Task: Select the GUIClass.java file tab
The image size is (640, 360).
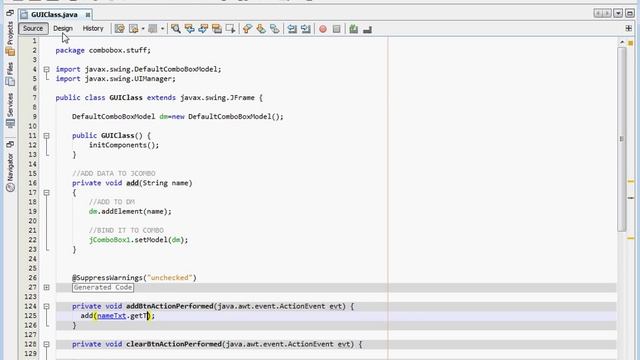Action: pos(54,14)
